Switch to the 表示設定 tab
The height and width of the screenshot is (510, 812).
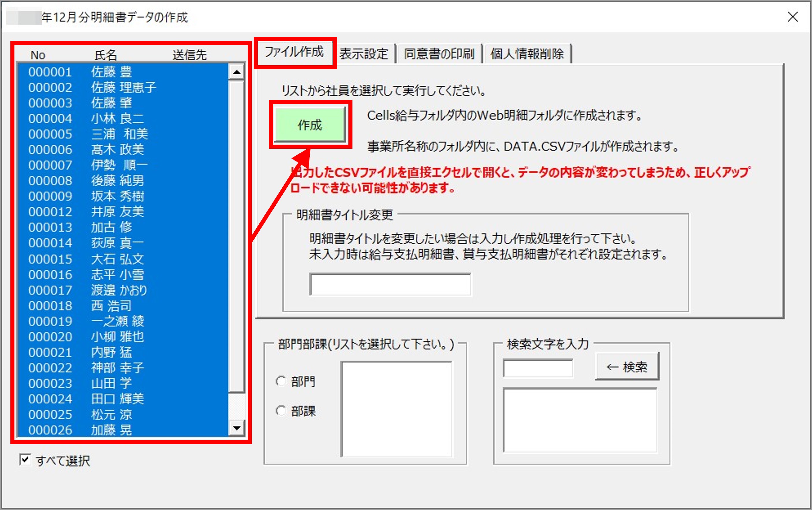tap(364, 53)
